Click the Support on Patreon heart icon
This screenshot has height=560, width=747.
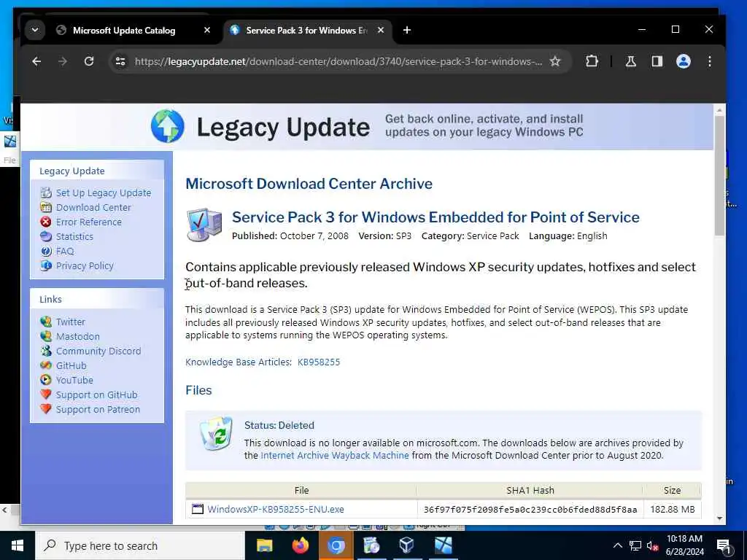[46, 409]
